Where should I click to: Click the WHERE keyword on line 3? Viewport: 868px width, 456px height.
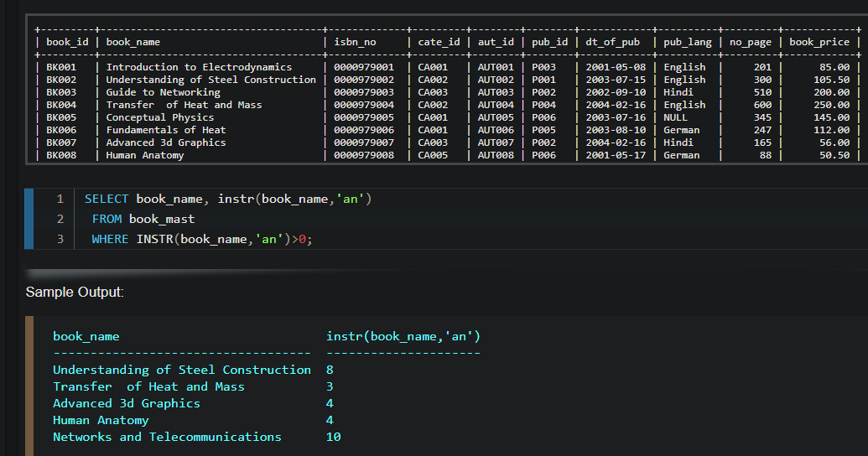point(110,239)
